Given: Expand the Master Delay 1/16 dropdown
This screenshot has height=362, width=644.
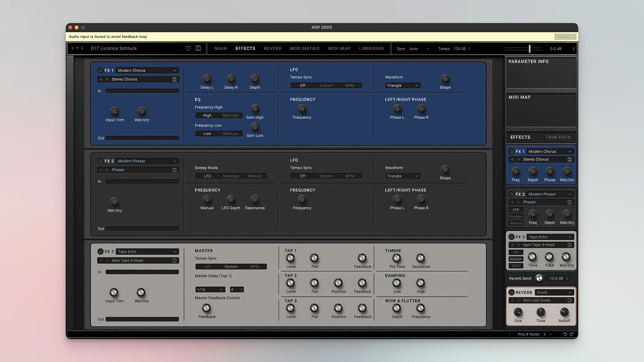Looking at the screenshot, I should coord(210,290).
